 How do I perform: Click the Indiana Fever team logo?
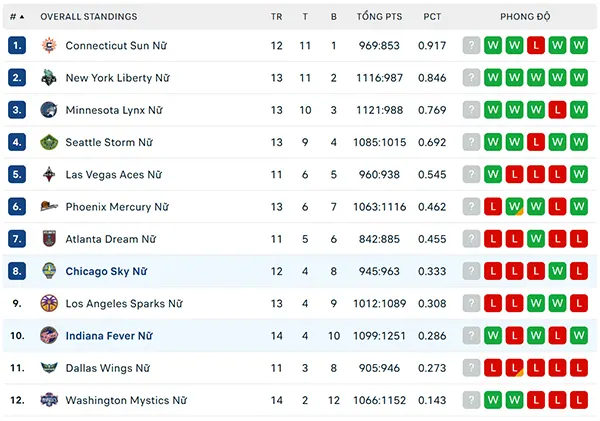pyautogui.click(x=49, y=336)
